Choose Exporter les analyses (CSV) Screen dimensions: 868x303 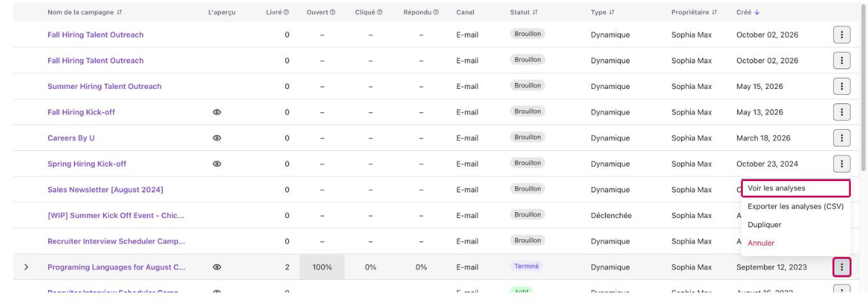[x=796, y=206]
